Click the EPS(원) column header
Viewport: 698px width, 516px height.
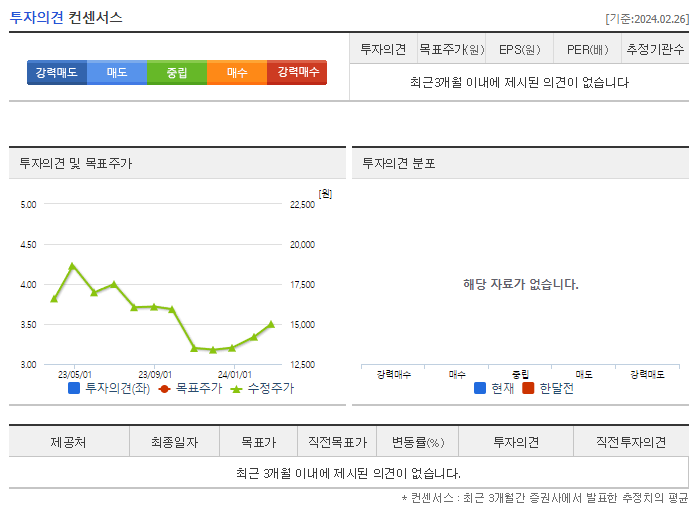519,49
